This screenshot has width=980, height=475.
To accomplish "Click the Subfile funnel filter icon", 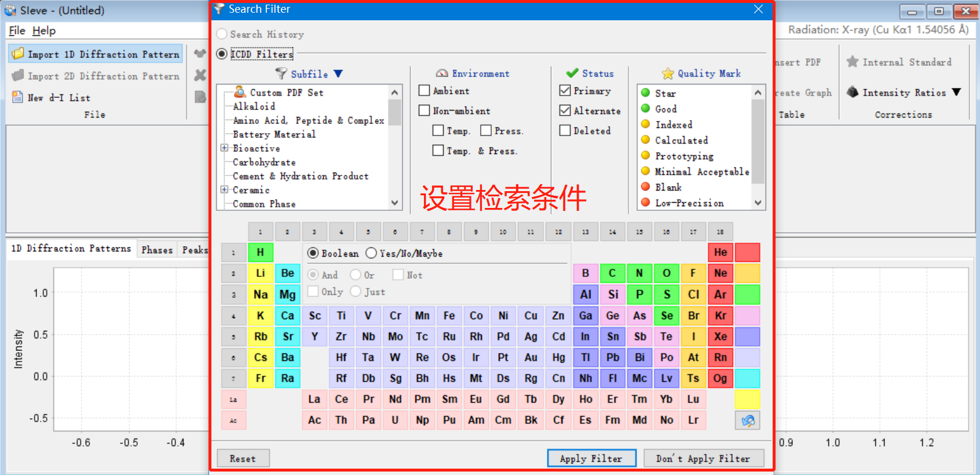I will click(x=281, y=74).
